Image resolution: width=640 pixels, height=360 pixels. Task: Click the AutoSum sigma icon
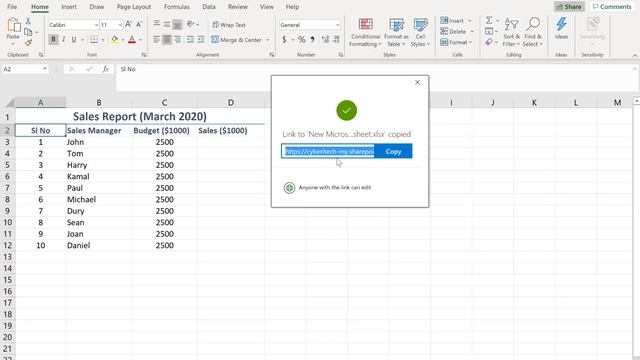489,20
